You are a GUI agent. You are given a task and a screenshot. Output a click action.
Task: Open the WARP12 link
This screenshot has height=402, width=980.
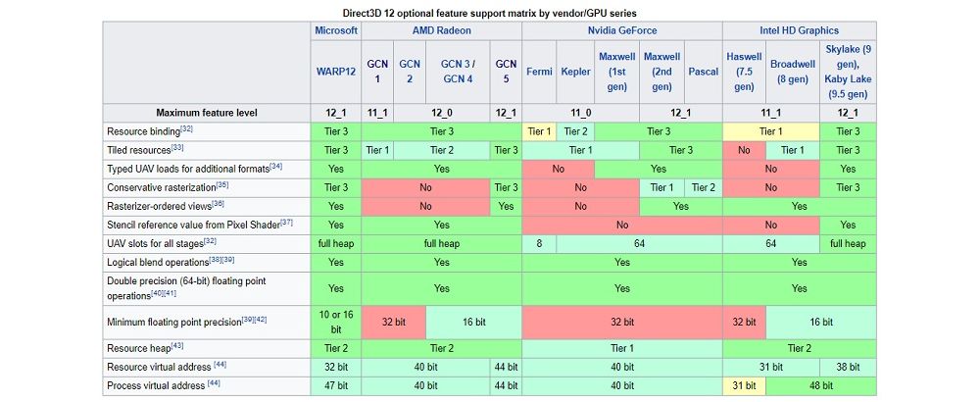(x=335, y=72)
